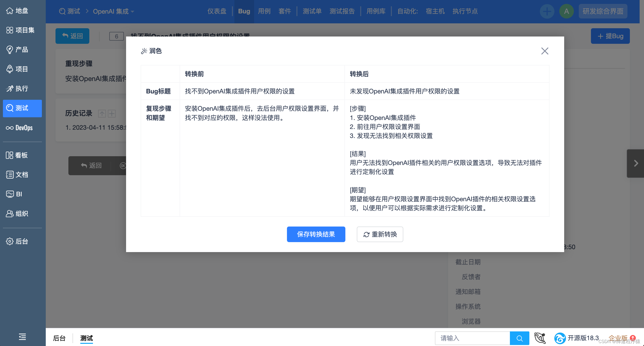Click the 保存转换结果 save button
The width and height of the screenshot is (644, 346).
pos(315,234)
